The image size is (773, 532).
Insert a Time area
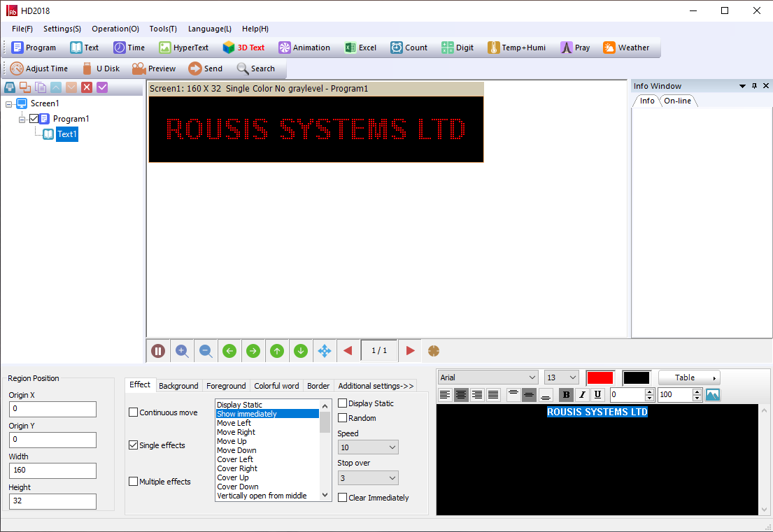click(x=129, y=48)
